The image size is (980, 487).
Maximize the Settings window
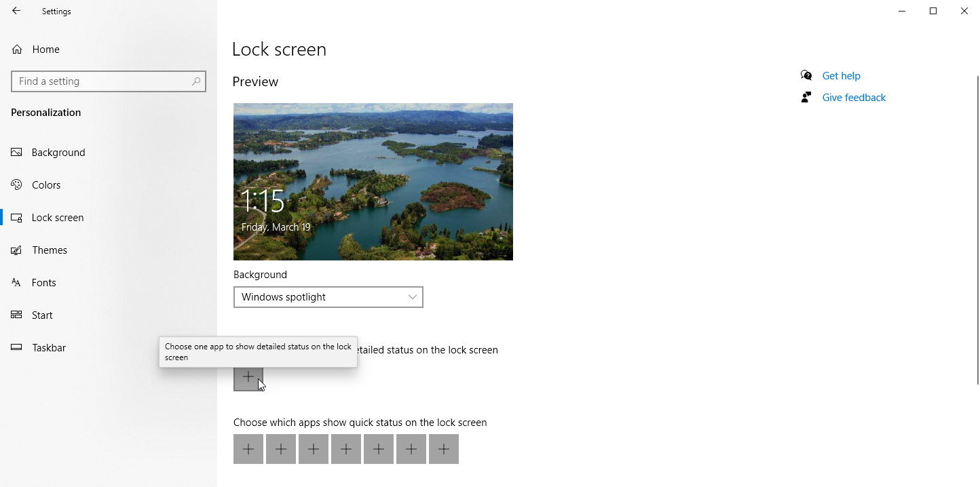click(933, 11)
